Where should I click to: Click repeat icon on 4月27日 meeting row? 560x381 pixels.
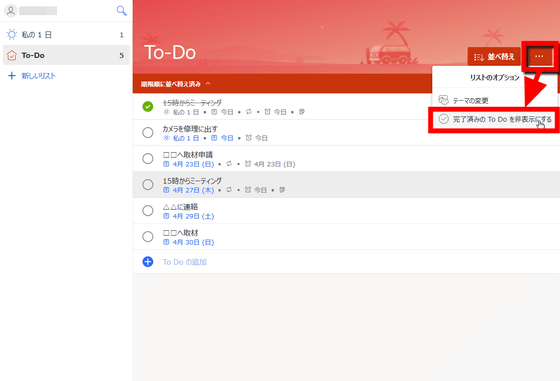229,190
